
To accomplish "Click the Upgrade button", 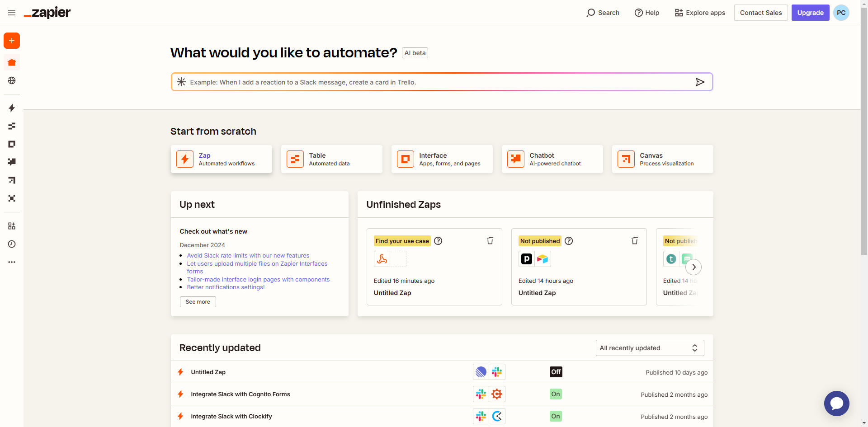I will tap(810, 13).
